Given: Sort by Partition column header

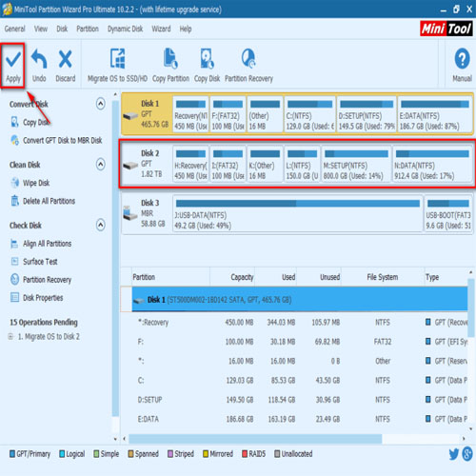Looking at the screenshot, I should coord(170,277).
